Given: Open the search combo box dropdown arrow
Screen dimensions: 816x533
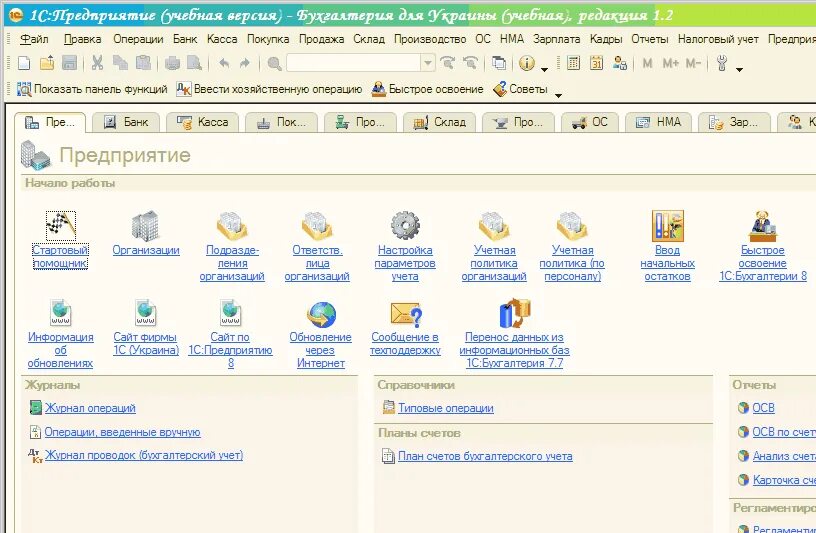Looking at the screenshot, I should tap(427, 64).
